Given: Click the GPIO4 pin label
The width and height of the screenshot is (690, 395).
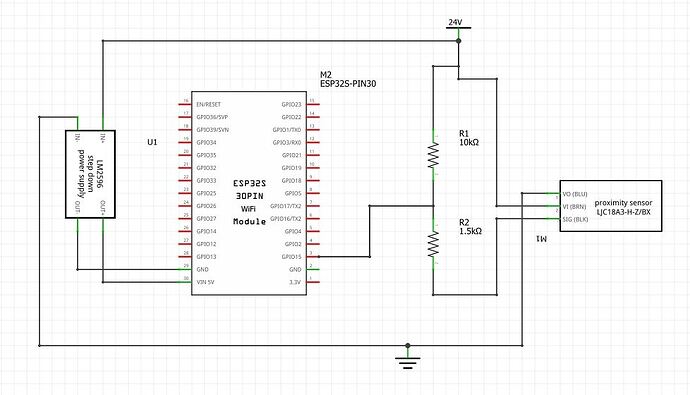Looking at the screenshot, I should (293, 231).
